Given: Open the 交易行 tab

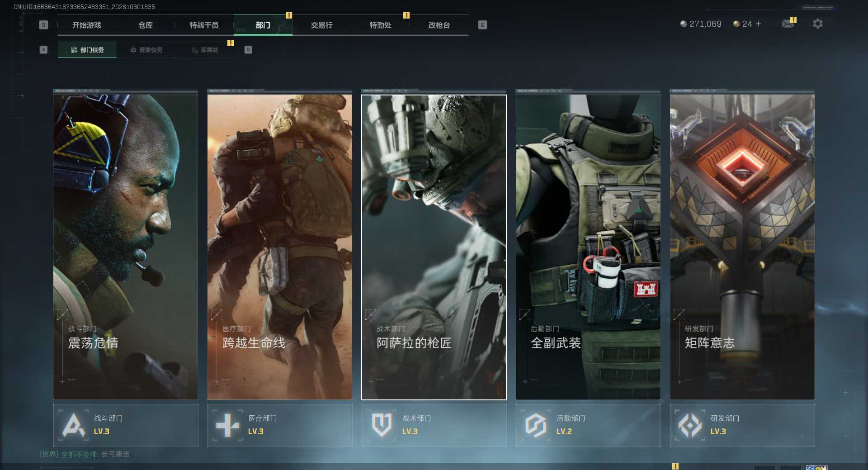Looking at the screenshot, I should [x=322, y=25].
